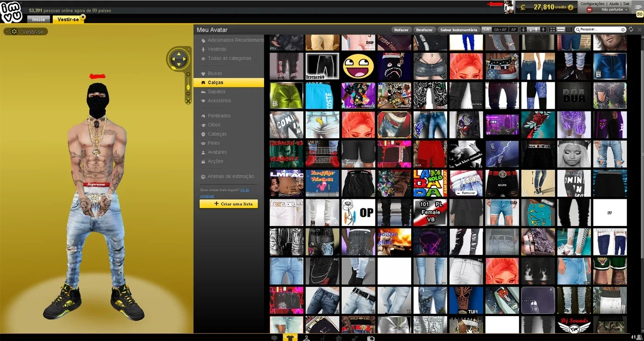
Task: Select the Terence69 pants thumbnail
Action: point(322,66)
